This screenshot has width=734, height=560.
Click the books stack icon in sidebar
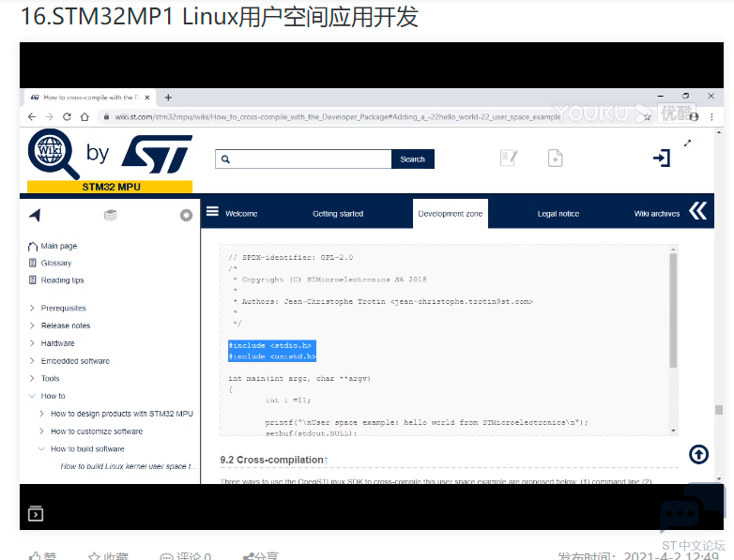(111, 215)
